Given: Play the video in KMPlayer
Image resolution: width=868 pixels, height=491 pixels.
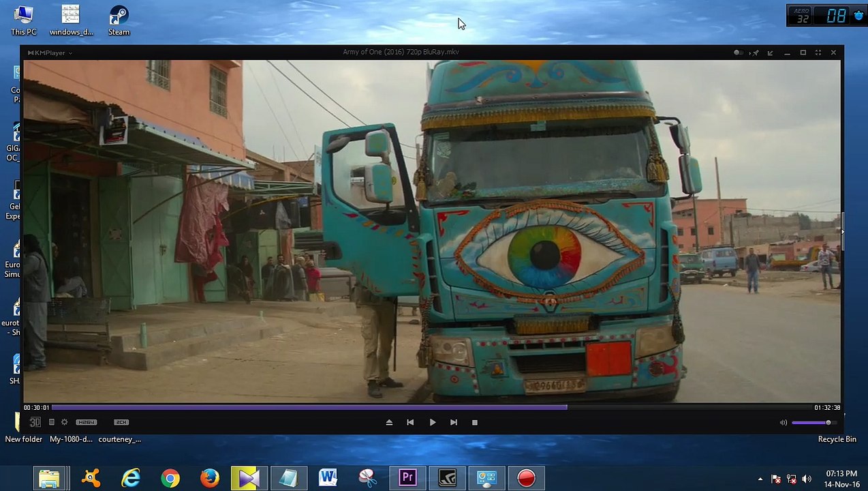Looking at the screenshot, I should click(432, 422).
